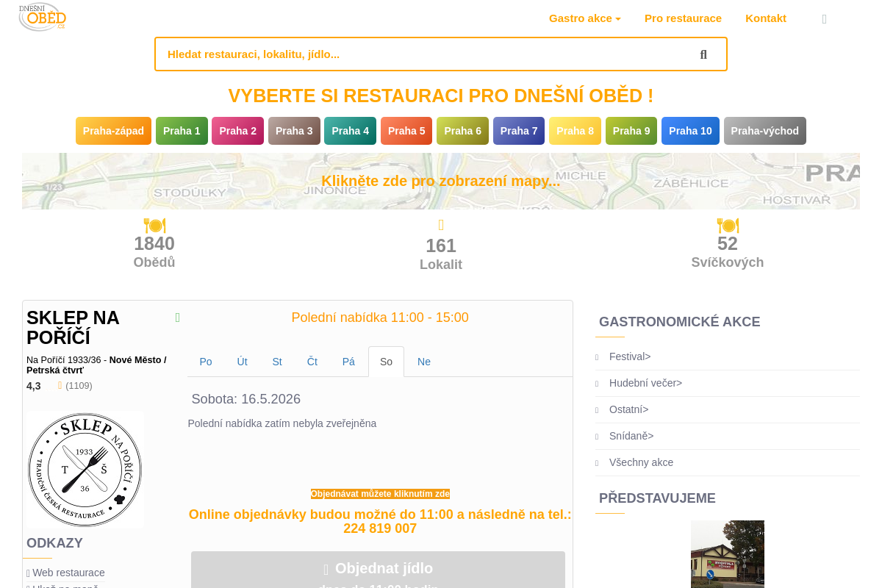Switch to the Ne day tab
The width and height of the screenshot is (882, 588).
coord(424,362)
